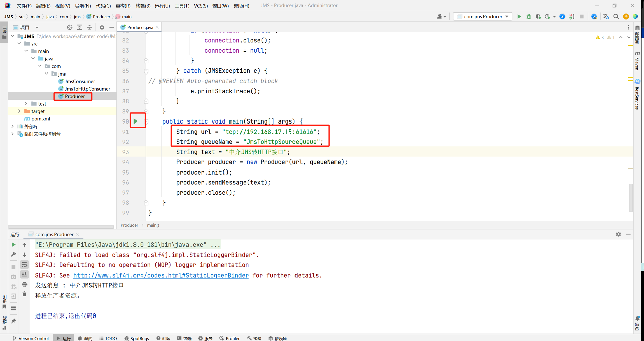Rerun Producer from the run panel
This screenshot has height=341, width=644.
point(13,245)
